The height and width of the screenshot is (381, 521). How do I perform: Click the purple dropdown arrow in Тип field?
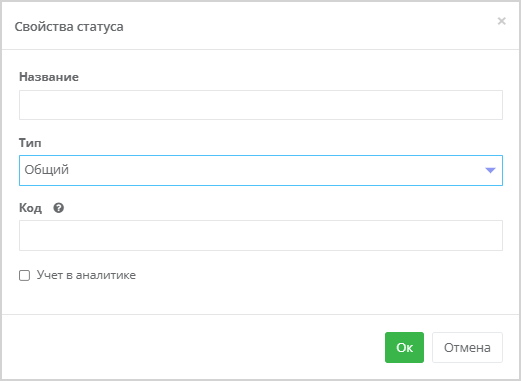coord(490,170)
